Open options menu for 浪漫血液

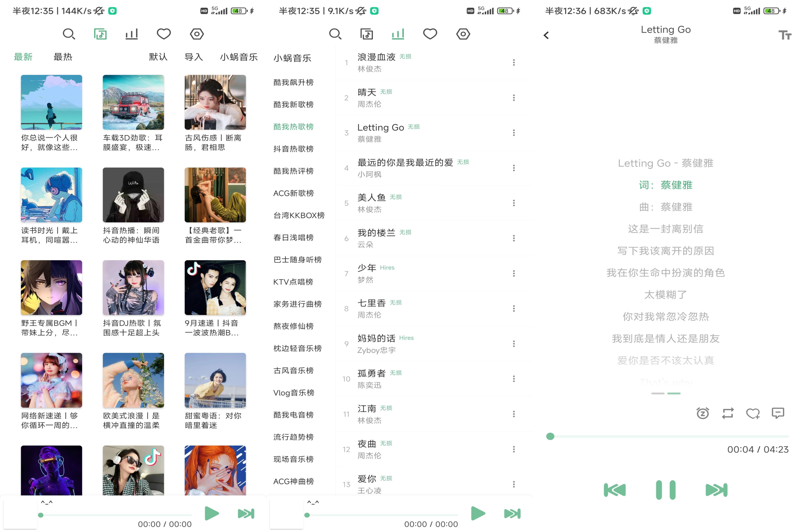[x=514, y=62]
